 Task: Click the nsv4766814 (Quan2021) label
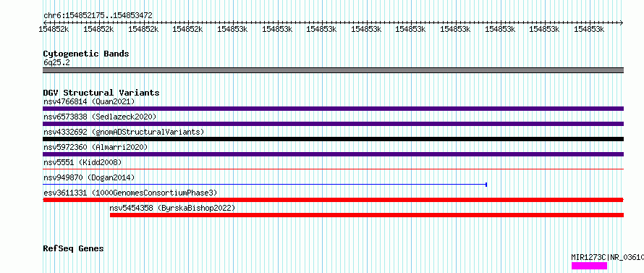pos(89,101)
